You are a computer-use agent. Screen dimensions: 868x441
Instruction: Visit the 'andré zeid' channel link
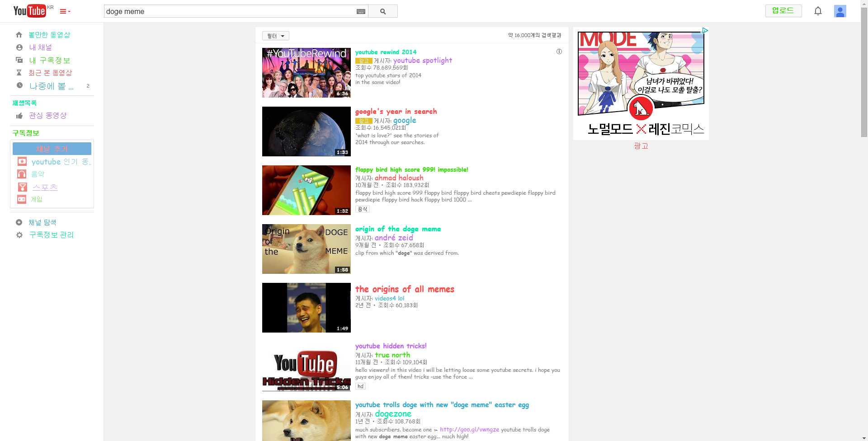coord(394,238)
